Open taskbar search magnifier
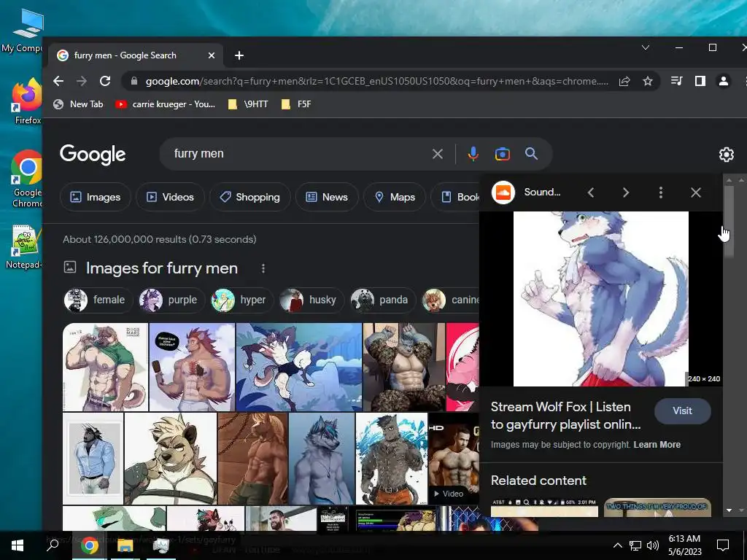Image resolution: width=747 pixels, height=560 pixels. [x=53, y=545]
